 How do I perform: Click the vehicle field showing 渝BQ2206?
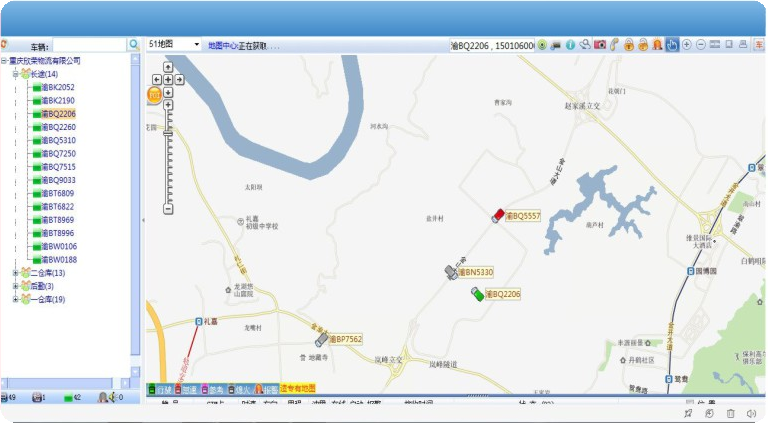coord(492,46)
